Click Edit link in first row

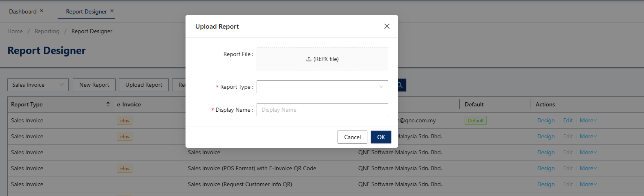pos(568,120)
